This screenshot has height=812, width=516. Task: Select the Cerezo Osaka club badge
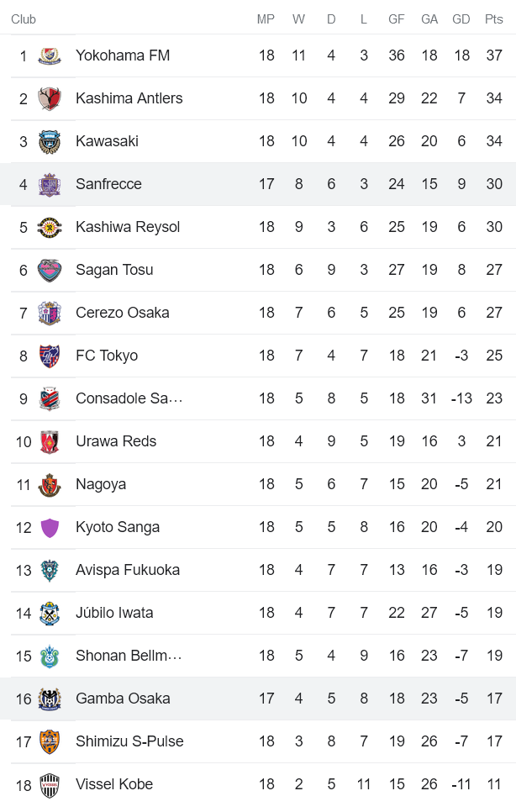pos(49,312)
